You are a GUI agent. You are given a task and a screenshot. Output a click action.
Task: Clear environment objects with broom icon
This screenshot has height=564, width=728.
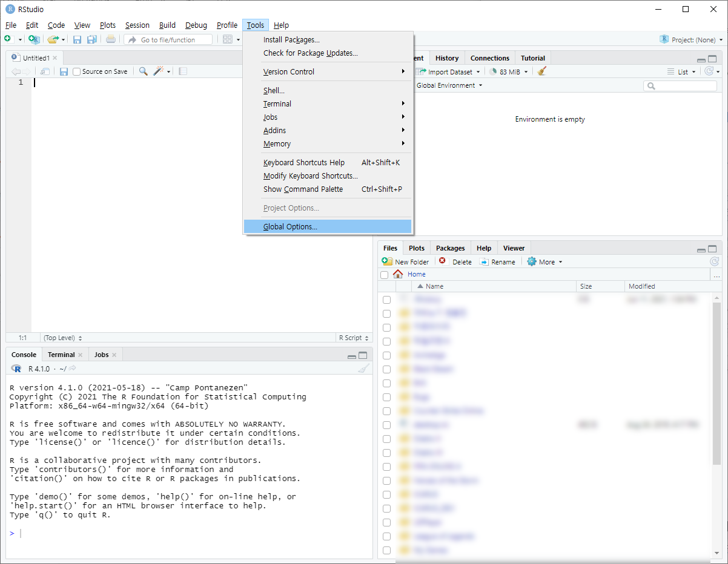tap(542, 71)
